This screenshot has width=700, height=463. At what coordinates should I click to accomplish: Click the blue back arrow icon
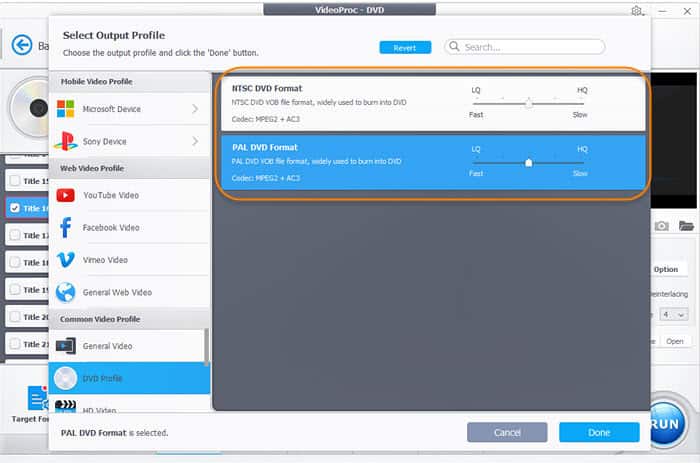coord(22,45)
